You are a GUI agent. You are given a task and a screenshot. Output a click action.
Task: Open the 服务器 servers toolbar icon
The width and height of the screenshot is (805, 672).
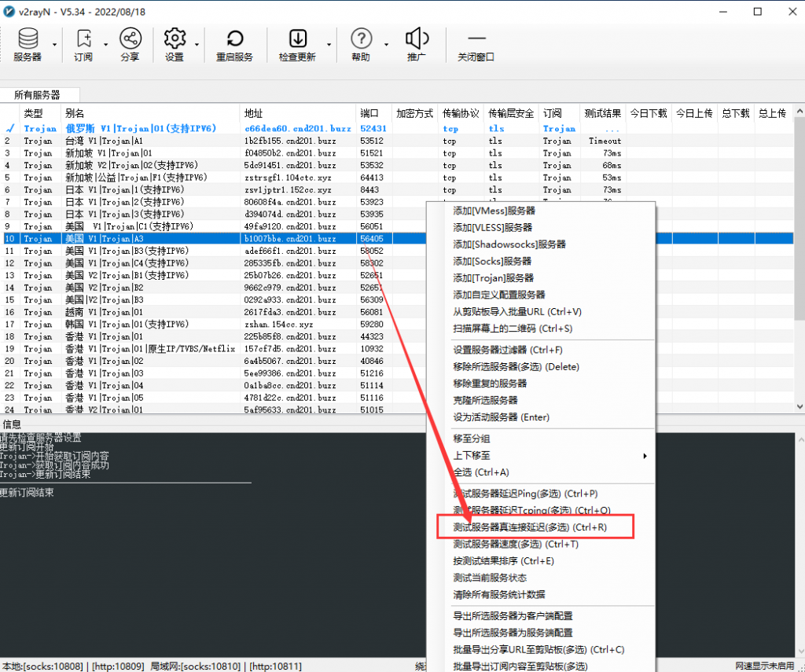point(28,44)
